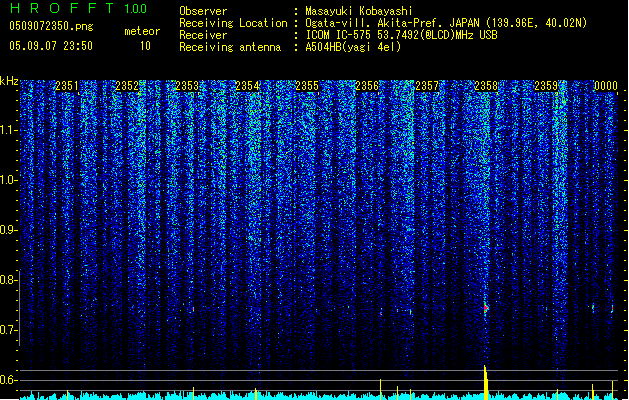629x400 pixels.
Task: Click the red meteor echo near 2358
Action: point(485,308)
